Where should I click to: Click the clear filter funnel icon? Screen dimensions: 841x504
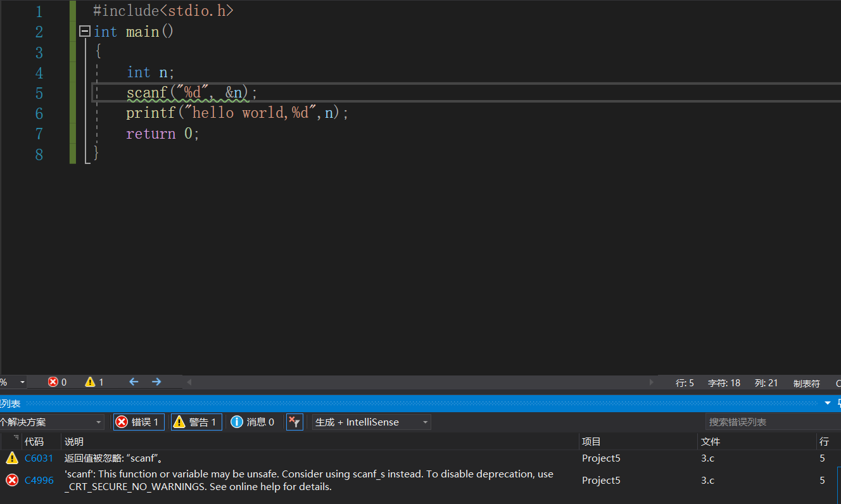click(x=294, y=422)
